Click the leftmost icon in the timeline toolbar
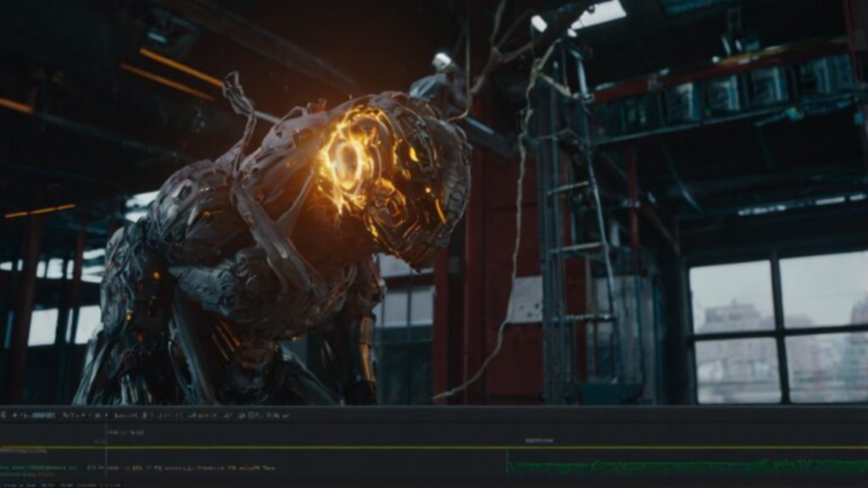Image resolution: width=868 pixels, height=488 pixels. coord(3,416)
